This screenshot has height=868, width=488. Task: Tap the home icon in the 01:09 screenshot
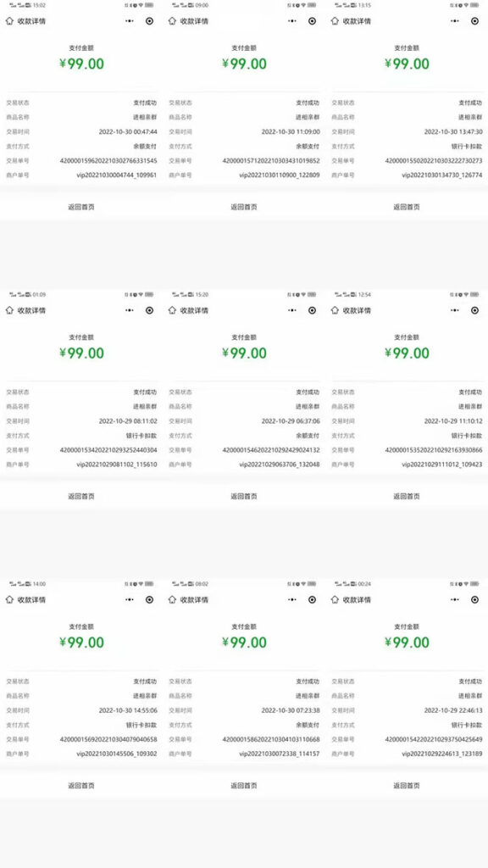tap(9, 310)
